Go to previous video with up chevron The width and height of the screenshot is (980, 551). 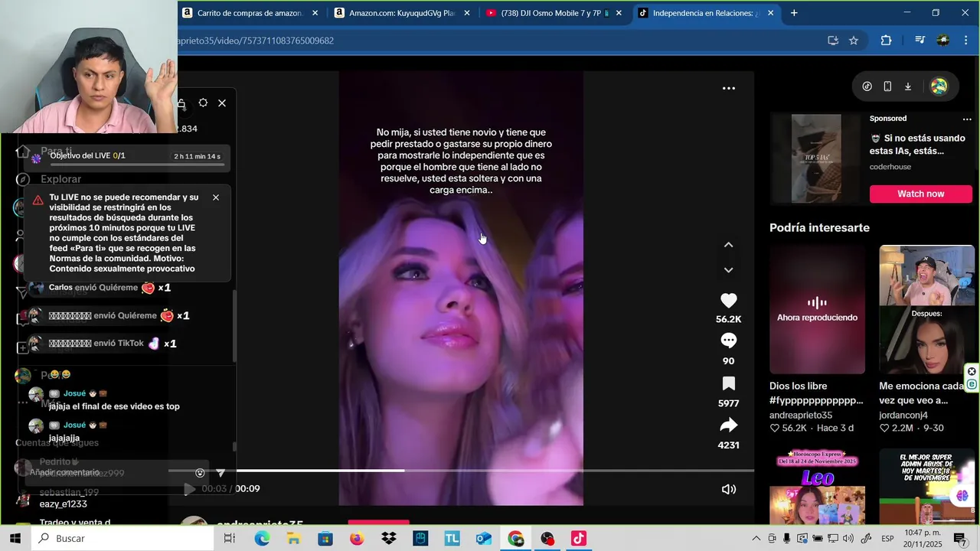click(x=728, y=245)
